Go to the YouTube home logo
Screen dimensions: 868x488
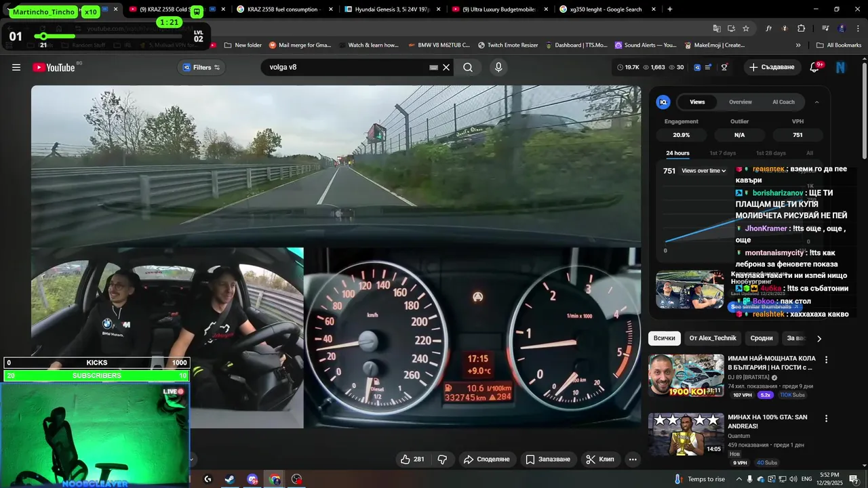[x=54, y=67]
